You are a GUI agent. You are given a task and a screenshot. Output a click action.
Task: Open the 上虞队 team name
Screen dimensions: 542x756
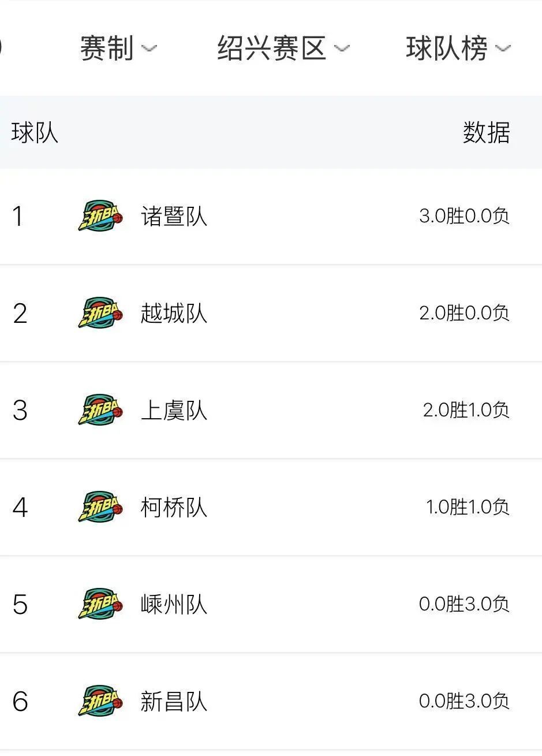tap(174, 411)
